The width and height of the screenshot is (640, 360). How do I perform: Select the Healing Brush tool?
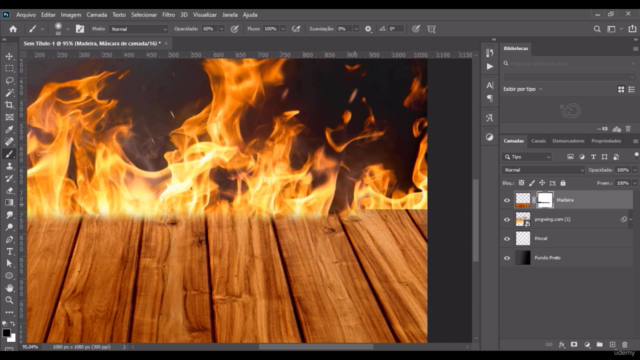(9, 142)
